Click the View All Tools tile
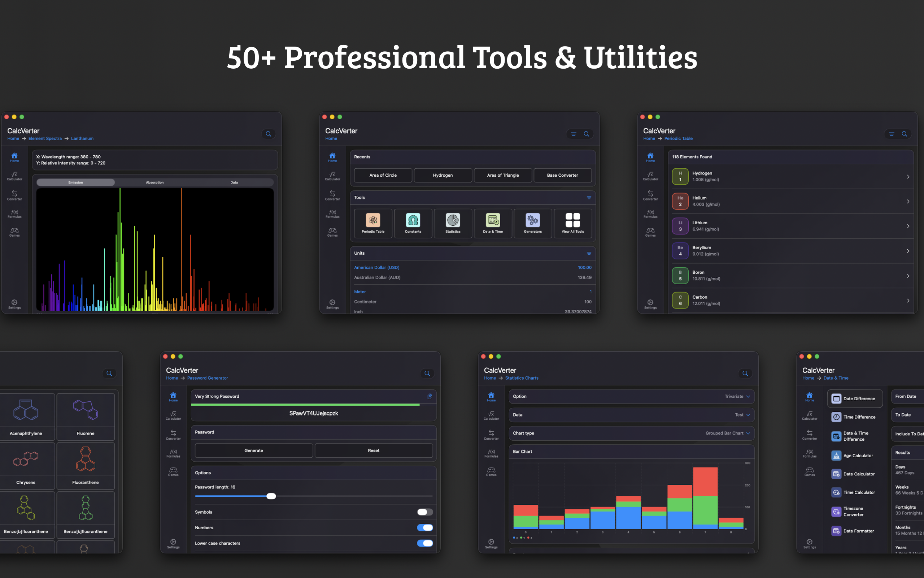Image resolution: width=924 pixels, height=578 pixels. (x=573, y=223)
